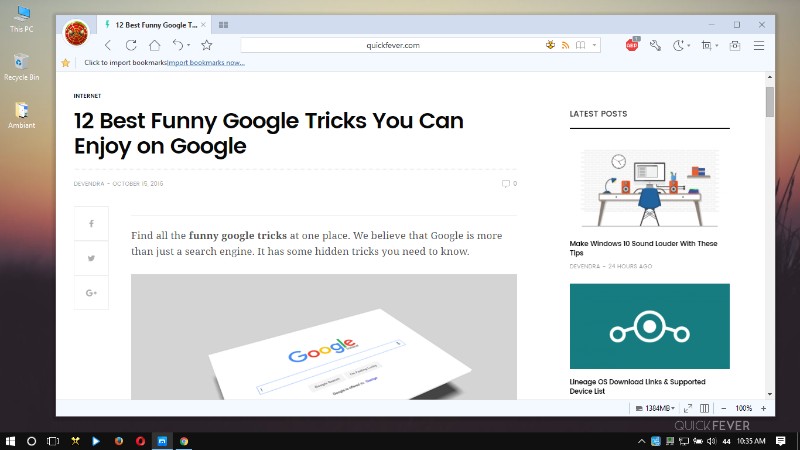This screenshot has height=450, width=800.
Task: Open the quick access grid button beside tab
Action: coord(223,24)
